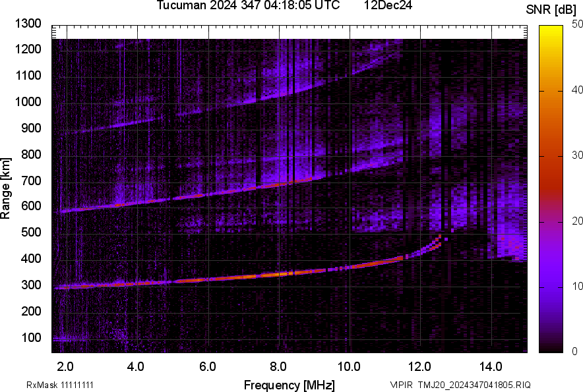The image size is (583, 392).
Task: Click the colorbar value 0
Action: (575, 351)
